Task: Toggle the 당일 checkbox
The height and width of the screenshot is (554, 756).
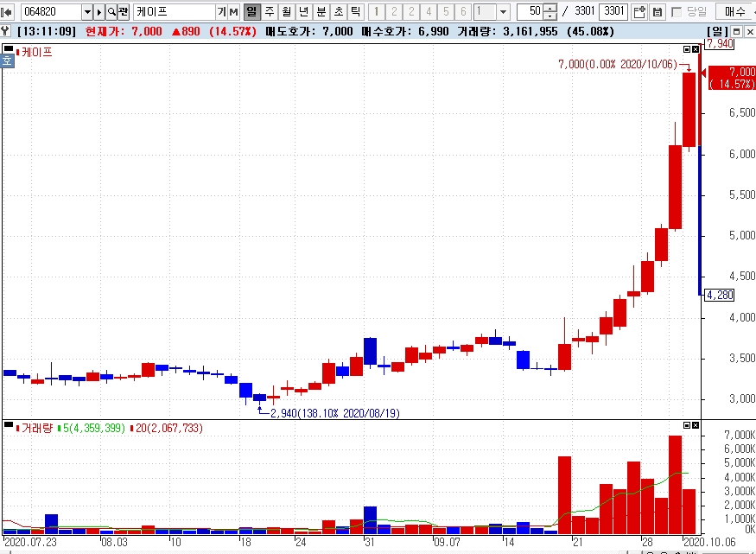Action: [677, 11]
